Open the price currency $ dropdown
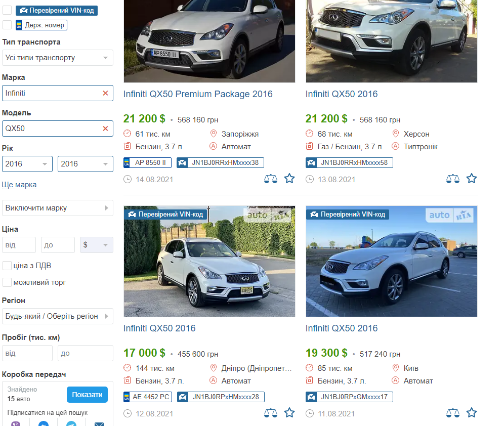The height and width of the screenshot is (426, 504). pyautogui.click(x=96, y=245)
